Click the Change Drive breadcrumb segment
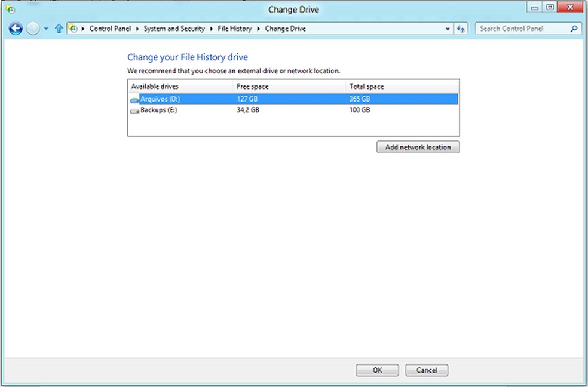The image size is (588, 387). click(x=286, y=29)
